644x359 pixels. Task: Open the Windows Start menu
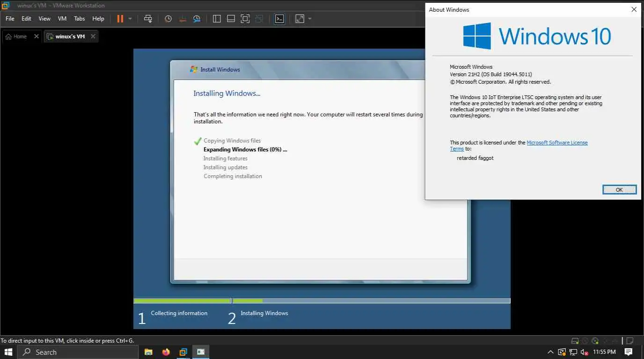click(8, 352)
